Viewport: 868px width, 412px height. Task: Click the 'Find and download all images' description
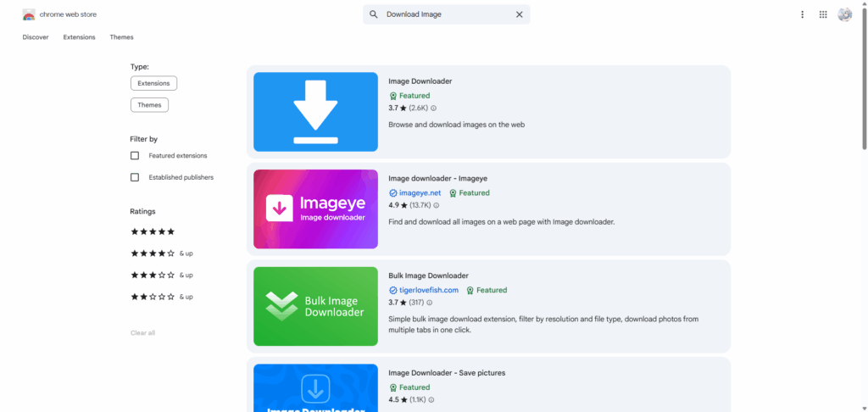502,222
